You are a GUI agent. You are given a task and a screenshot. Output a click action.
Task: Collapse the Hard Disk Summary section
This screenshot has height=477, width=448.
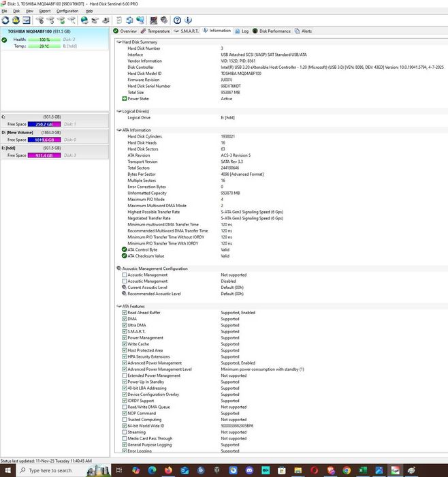pyautogui.click(x=119, y=42)
